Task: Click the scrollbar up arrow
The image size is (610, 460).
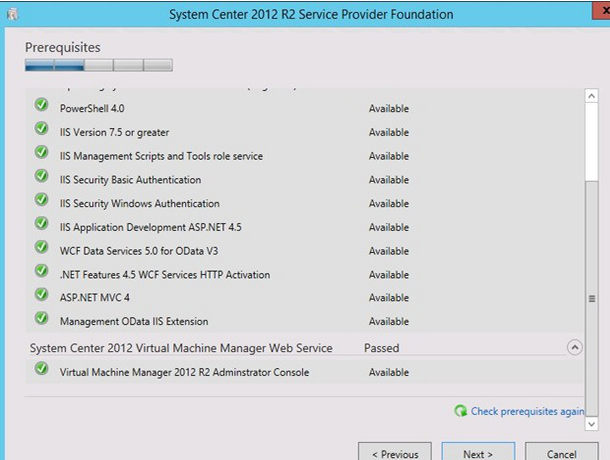Action: tap(591, 96)
